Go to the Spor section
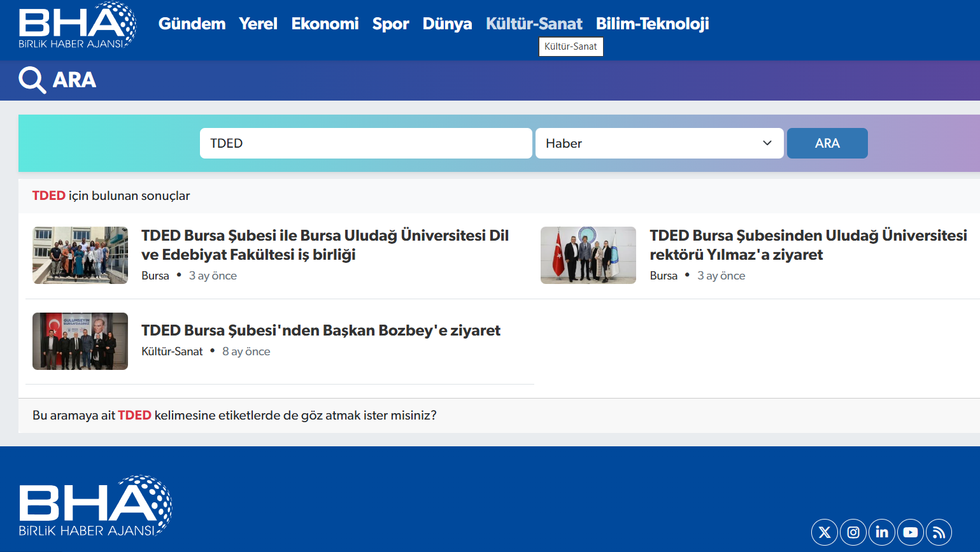 pos(390,24)
